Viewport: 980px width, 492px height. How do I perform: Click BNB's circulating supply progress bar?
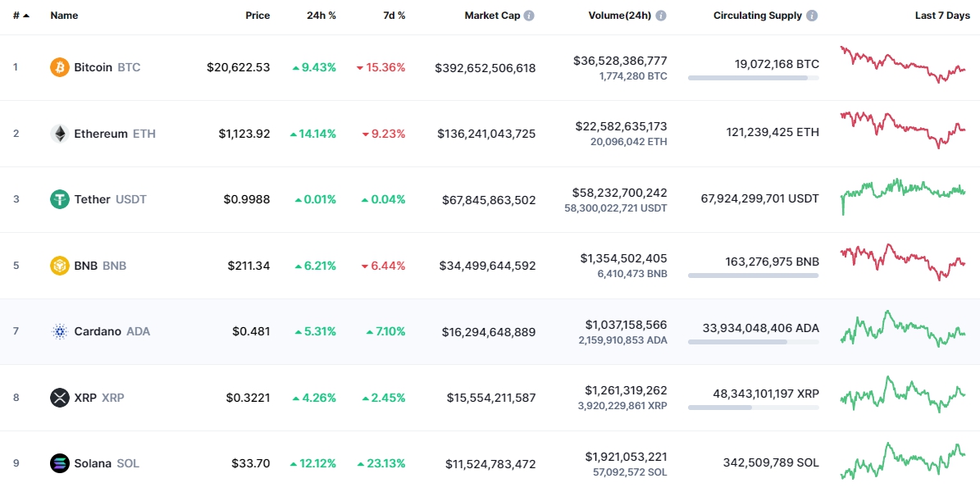pos(753,276)
